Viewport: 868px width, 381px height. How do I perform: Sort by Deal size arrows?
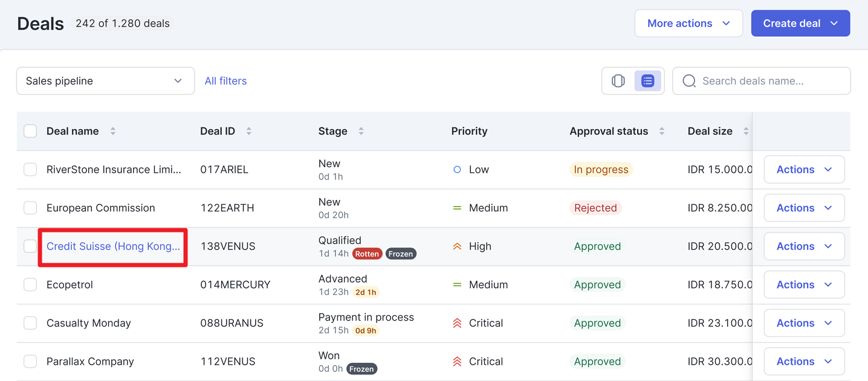(746, 131)
